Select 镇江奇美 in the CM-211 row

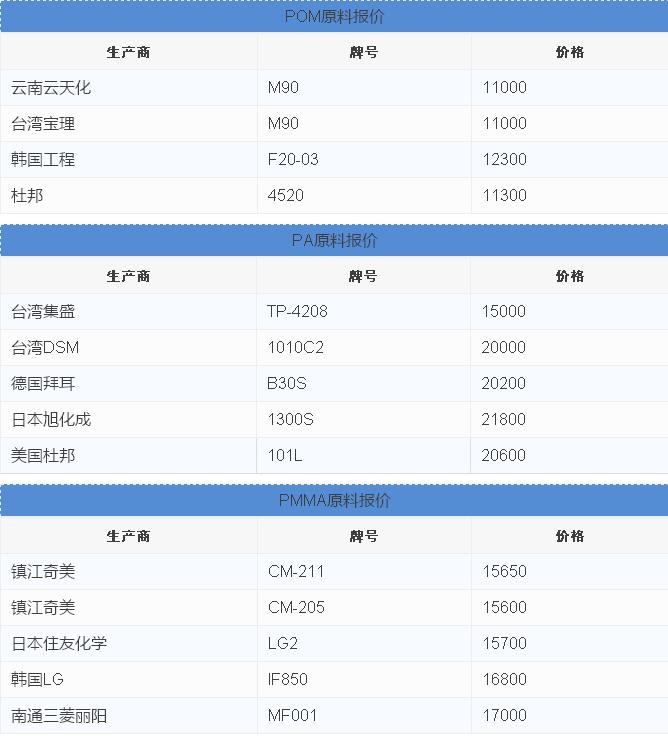pos(128,571)
